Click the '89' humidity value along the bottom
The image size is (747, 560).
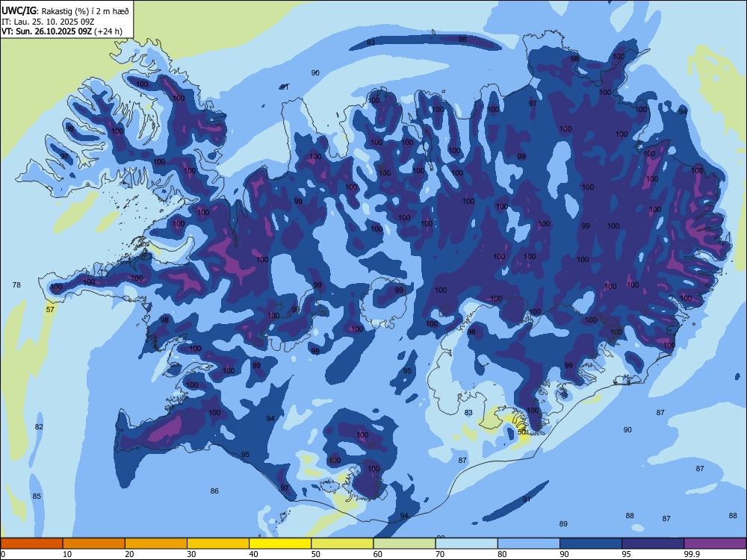pos(563,524)
